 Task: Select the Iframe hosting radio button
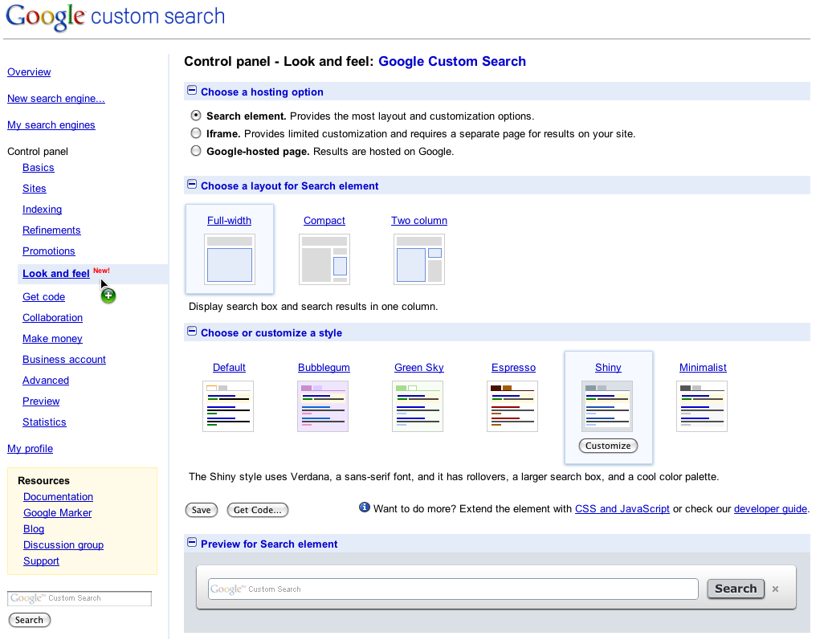[x=196, y=133]
